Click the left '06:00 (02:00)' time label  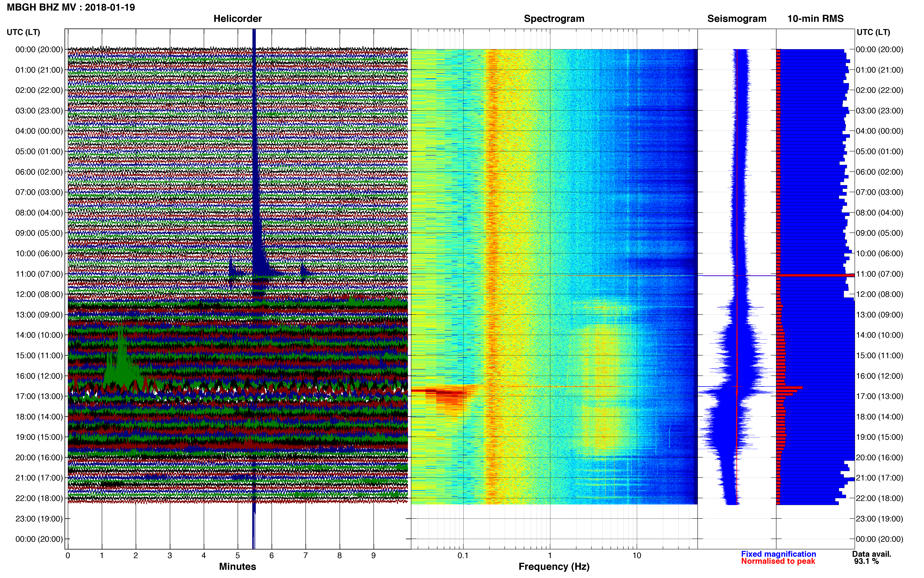(39, 172)
